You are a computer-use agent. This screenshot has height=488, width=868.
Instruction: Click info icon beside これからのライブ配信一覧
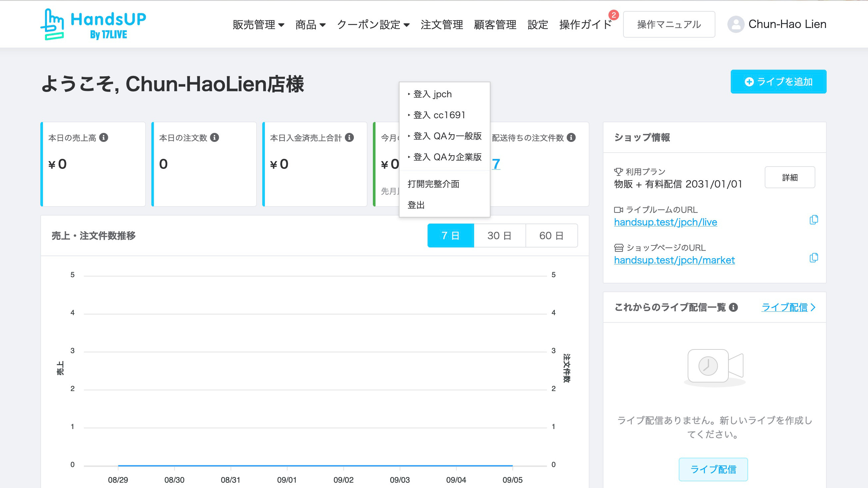[x=733, y=307]
